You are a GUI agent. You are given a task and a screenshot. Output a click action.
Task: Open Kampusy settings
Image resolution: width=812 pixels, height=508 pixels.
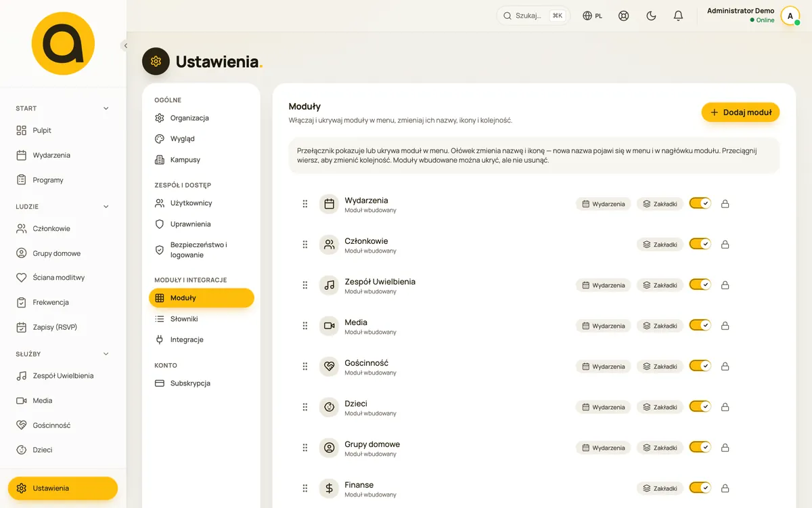(x=202, y=160)
